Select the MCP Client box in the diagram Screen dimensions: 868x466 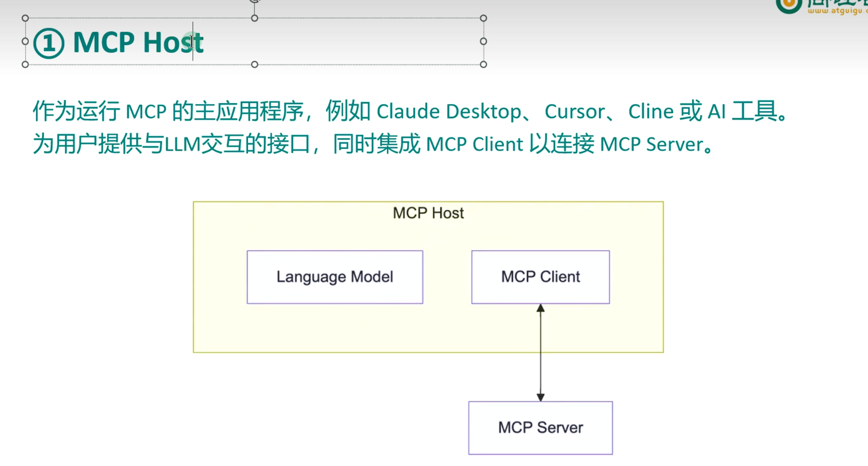coord(540,277)
